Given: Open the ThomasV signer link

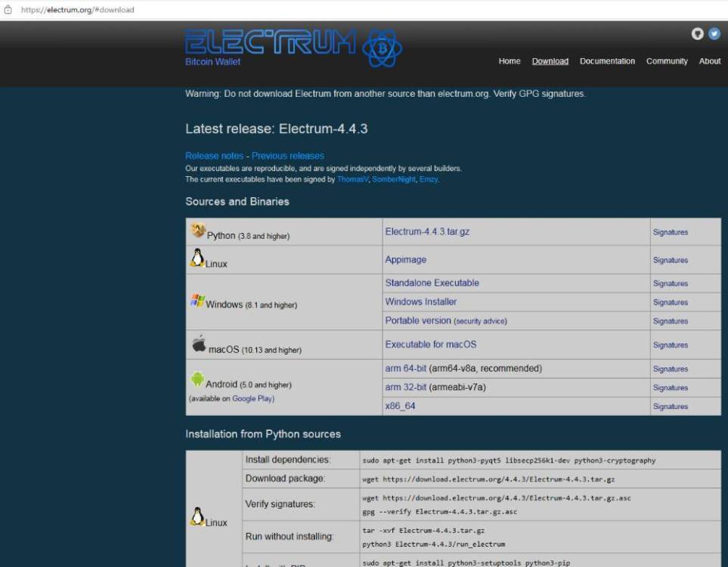Looking at the screenshot, I should [352, 179].
